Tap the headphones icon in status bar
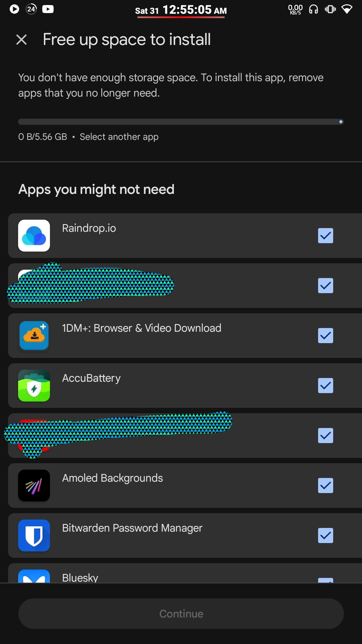The image size is (362, 644). (x=313, y=9)
